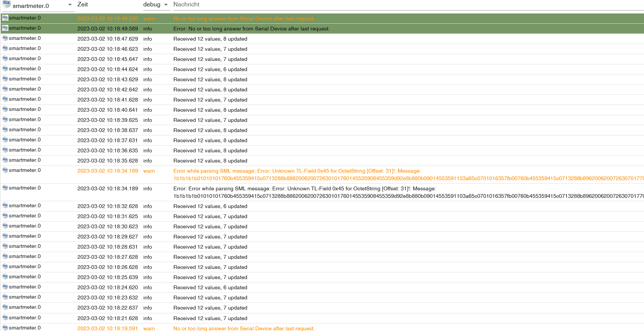Click adapter icon in the 10:18:19.591 warn row
644x331 pixels.
tap(5, 328)
